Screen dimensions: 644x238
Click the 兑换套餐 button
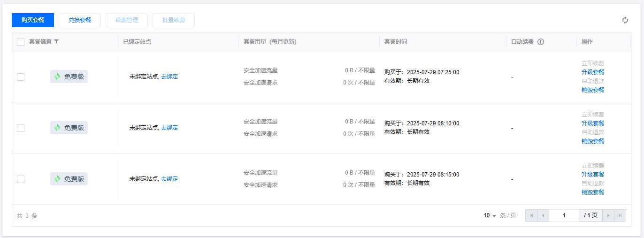pyautogui.click(x=80, y=20)
